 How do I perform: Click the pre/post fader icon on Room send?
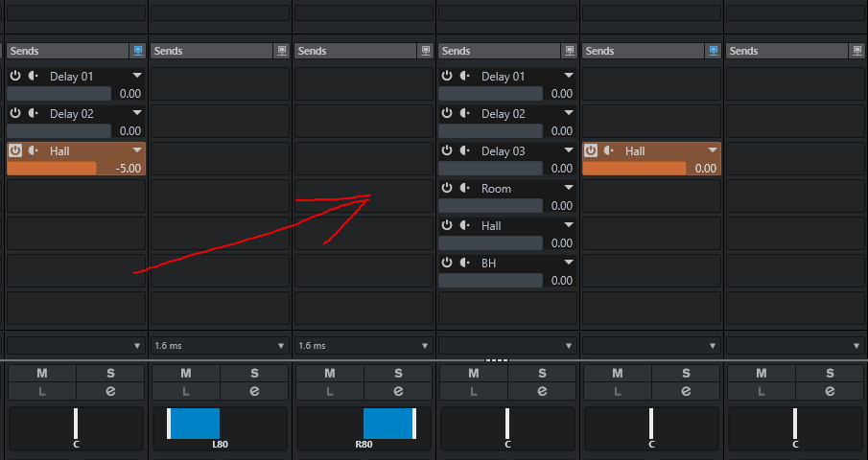click(x=464, y=189)
